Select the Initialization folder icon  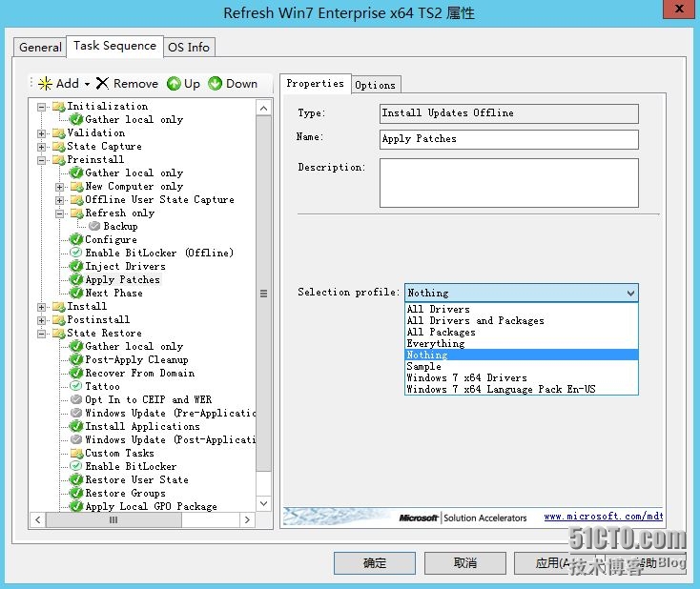(x=58, y=106)
